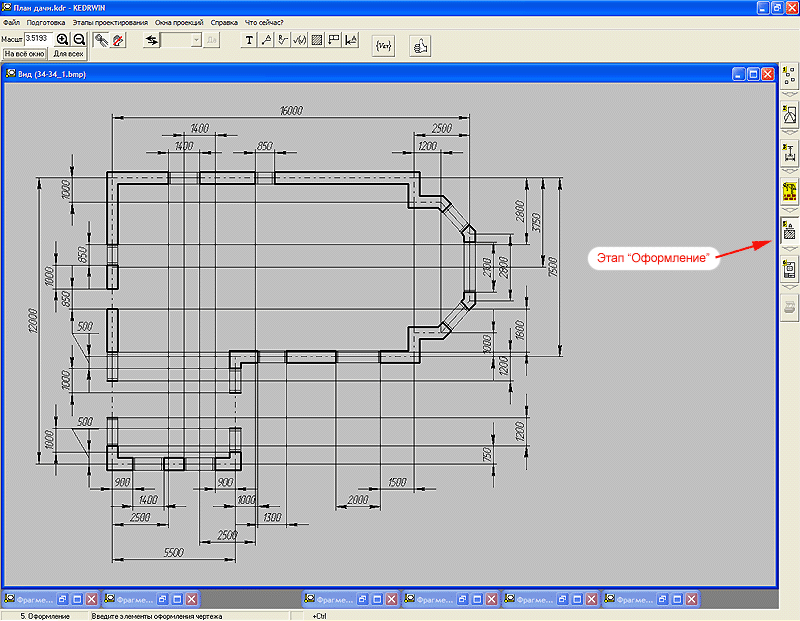Minimize the Вид (34-34_1.bmp) window
800x621 pixels.
click(738, 74)
